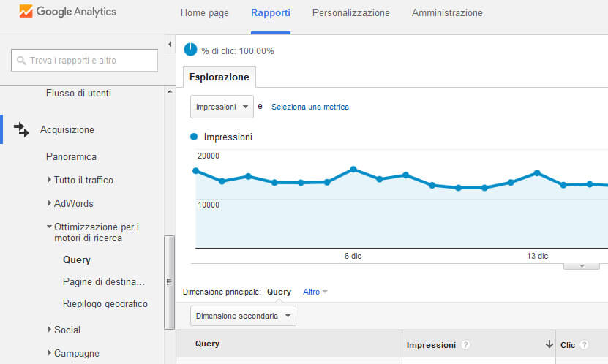The image size is (608, 364).
Task: Click the Query column header
Action: [x=208, y=344]
